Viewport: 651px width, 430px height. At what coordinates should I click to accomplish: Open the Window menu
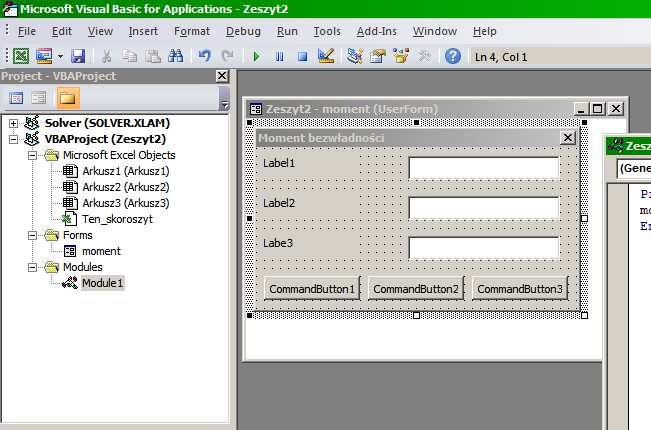point(435,32)
